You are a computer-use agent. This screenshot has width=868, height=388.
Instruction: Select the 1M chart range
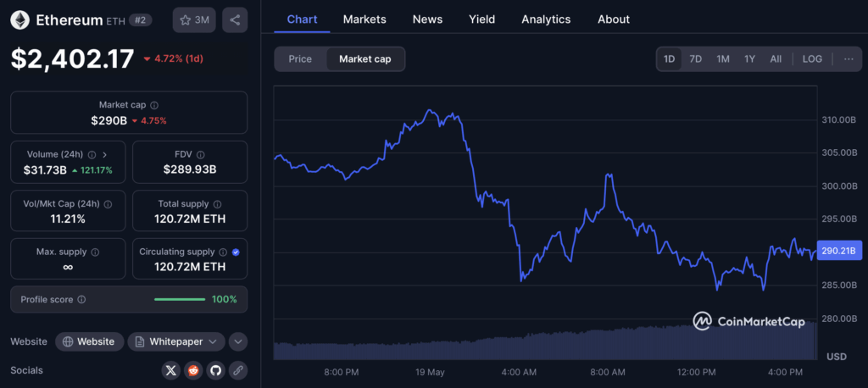coord(722,59)
